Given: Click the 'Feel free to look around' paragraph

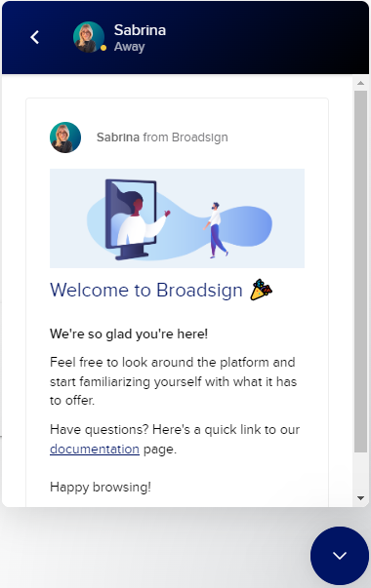Looking at the screenshot, I should tap(174, 381).
